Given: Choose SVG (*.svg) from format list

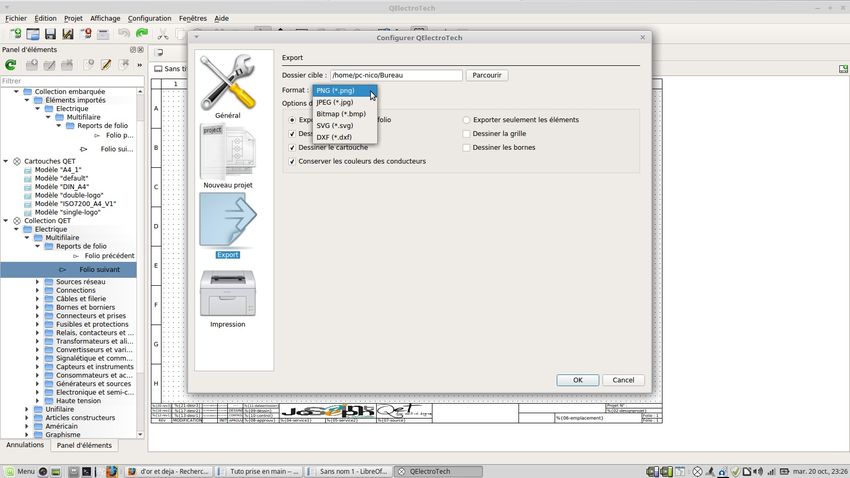Looking at the screenshot, I should [x=334, y=126].
